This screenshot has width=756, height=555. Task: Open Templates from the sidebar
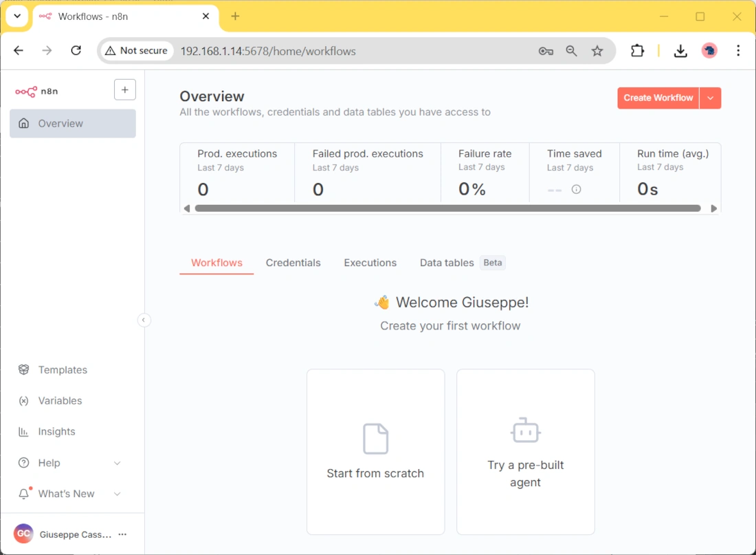point(63,370)
